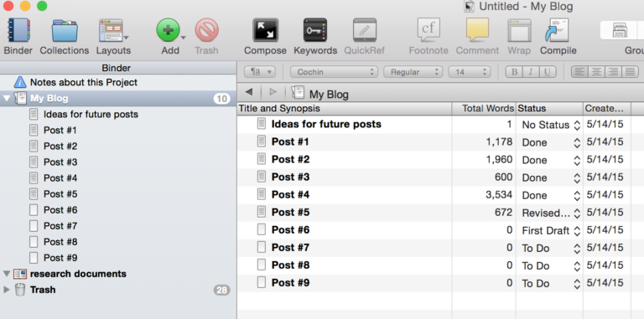The height and width of the screenshot is (319, 644).
Task: Open the QuickRef toolbar icon
Action: tap(364, 30)
